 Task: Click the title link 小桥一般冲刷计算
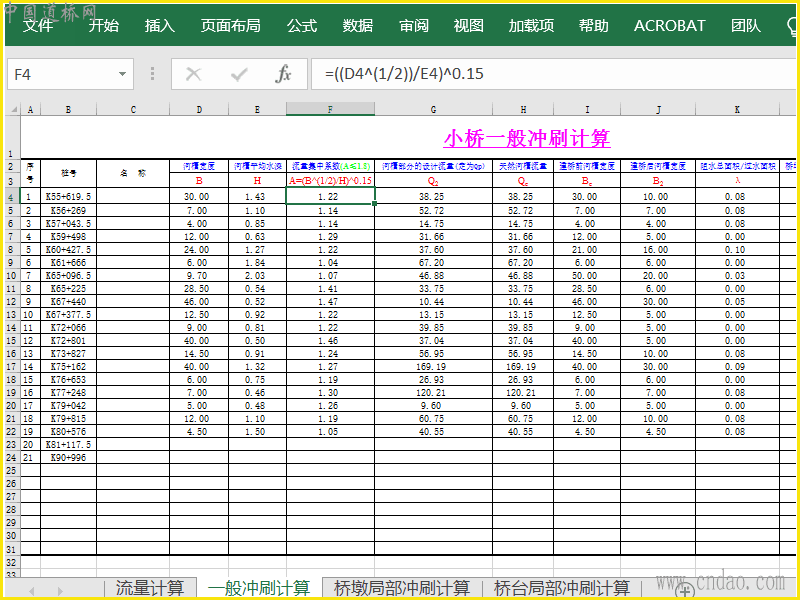click(527, 138)
